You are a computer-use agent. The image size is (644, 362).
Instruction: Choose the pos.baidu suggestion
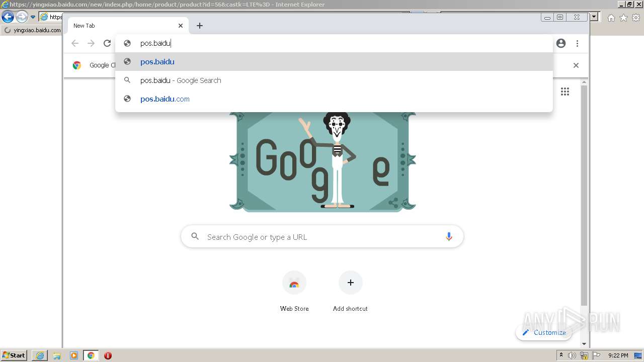(334, 62)
